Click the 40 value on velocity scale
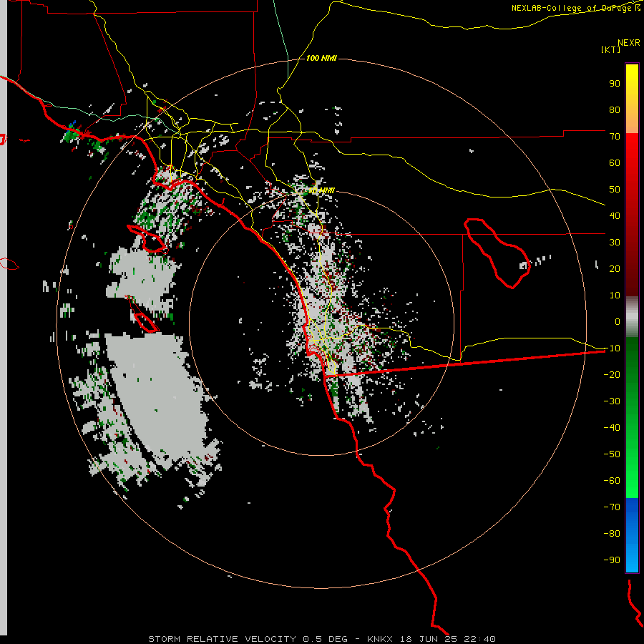This screenshot has width=644, height=644. coord(615,215)
